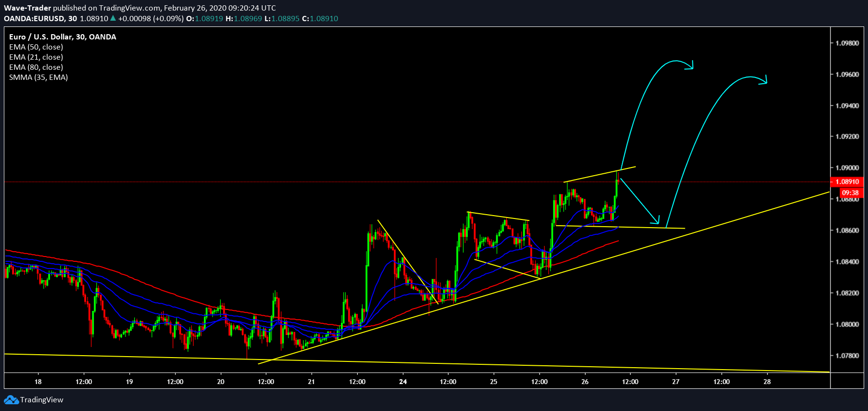
Task: Click the red current price tag 1.08910
Action: [x=847, y=182]
